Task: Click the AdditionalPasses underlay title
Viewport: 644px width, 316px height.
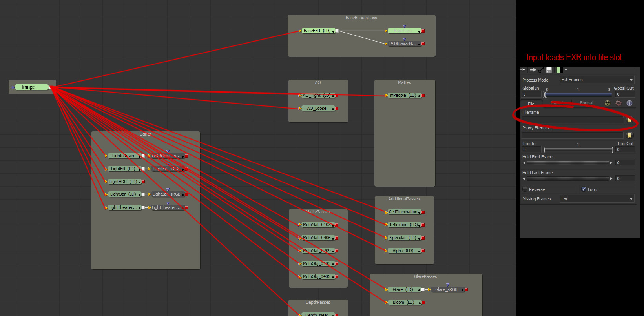Action: [404, 199]
